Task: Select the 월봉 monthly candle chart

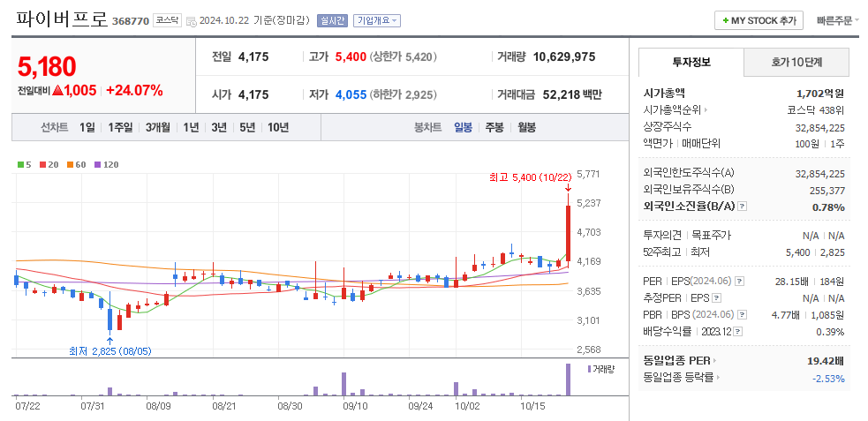Action: pos(526,127)
